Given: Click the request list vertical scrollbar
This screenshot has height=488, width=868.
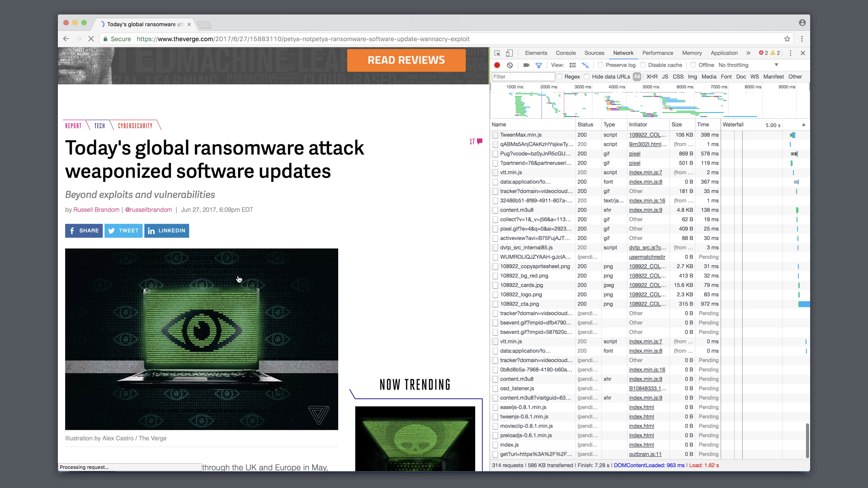Looking at the screenshot, I should [x=807, y=441].
